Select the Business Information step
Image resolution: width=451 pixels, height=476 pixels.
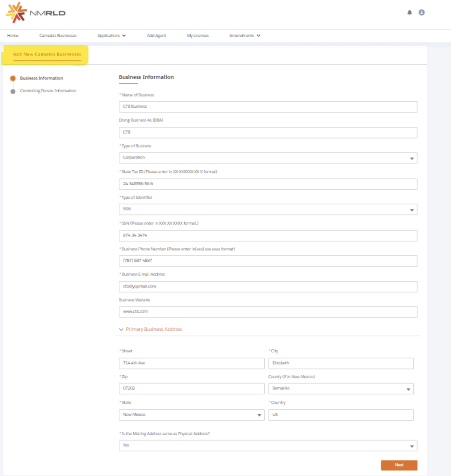41,78
